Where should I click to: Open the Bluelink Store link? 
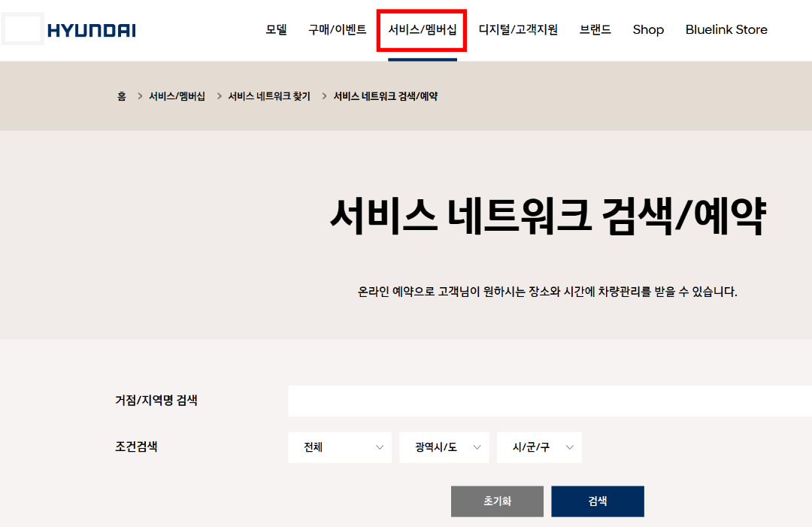pyautogui.click(x=726, y=29)
